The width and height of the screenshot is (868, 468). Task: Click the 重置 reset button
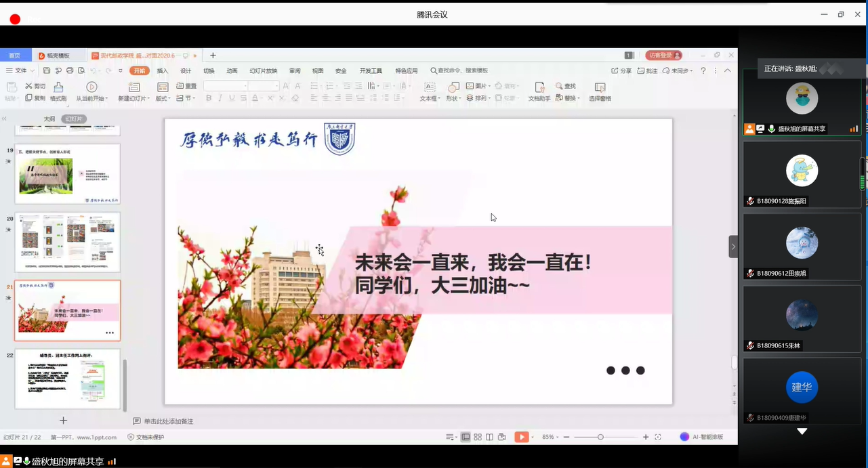tap(186, 86)
